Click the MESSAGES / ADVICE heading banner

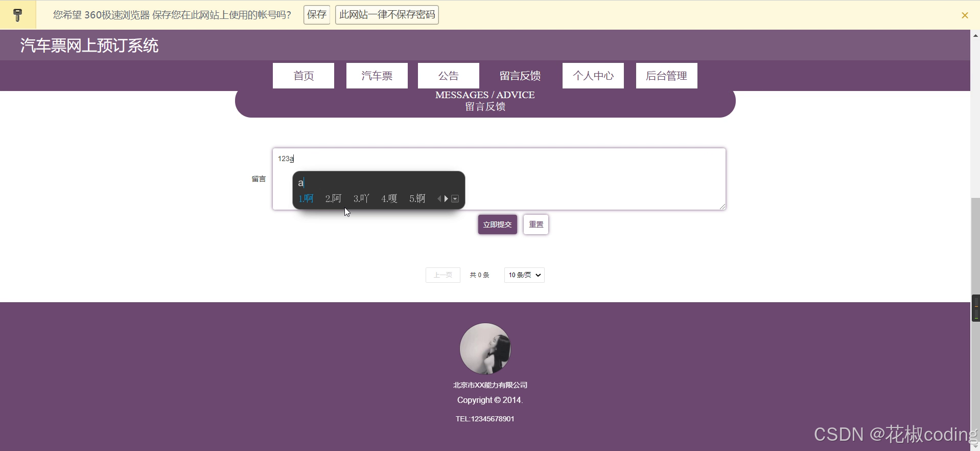[485, 101]
